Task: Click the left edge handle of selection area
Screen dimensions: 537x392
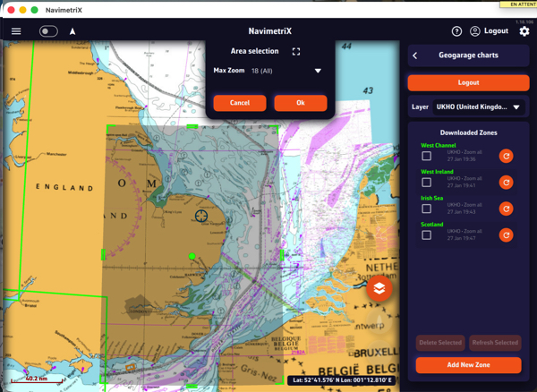Action: [x=103, y=255]
